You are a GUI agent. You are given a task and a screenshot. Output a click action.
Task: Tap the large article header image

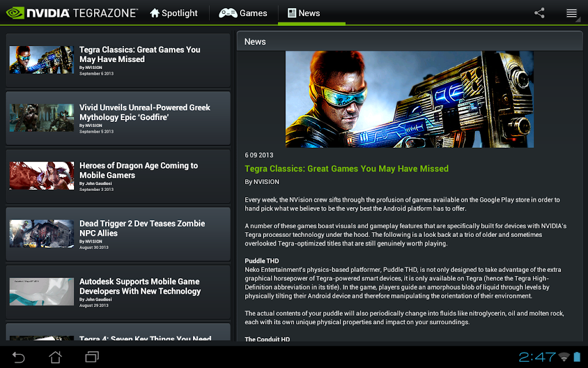(409, 99)
